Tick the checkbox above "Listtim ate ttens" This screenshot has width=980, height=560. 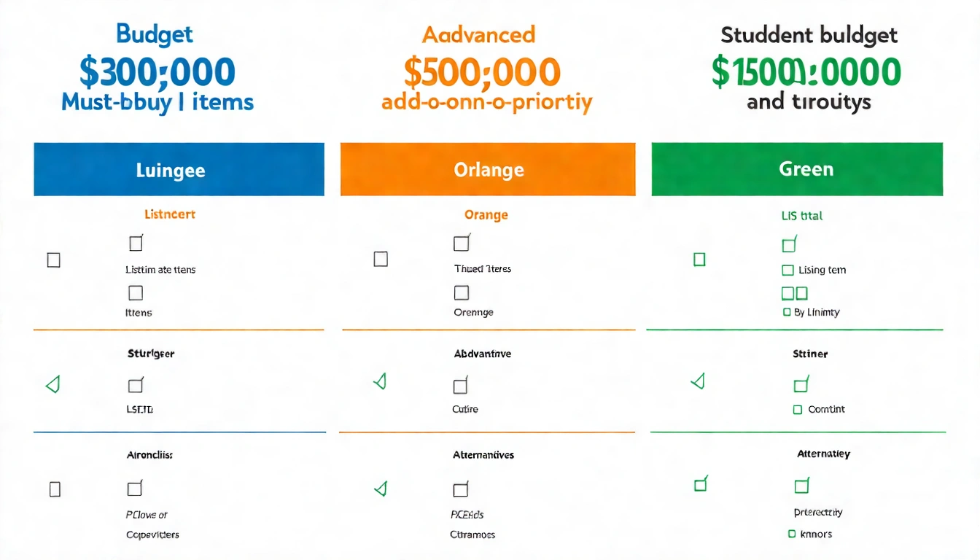[x=136, y=243]
